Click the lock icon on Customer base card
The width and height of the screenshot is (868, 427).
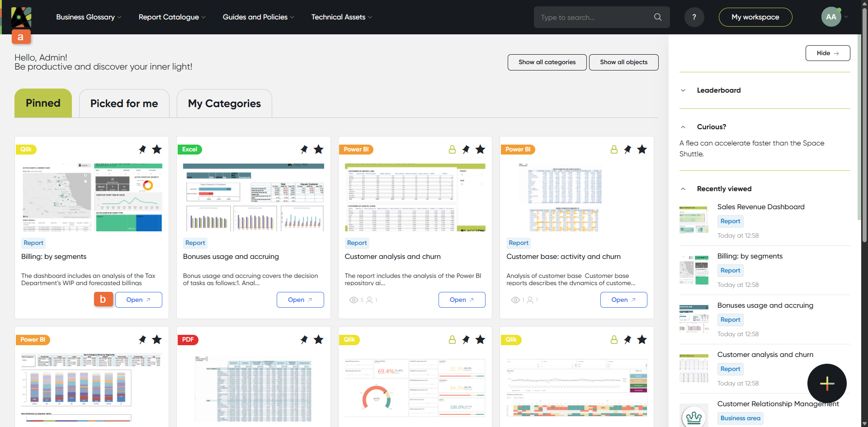click(614, 150)
